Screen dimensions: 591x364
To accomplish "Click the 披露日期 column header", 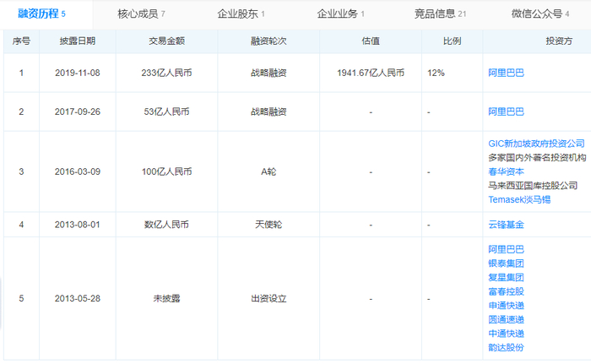I will [78, 41].
